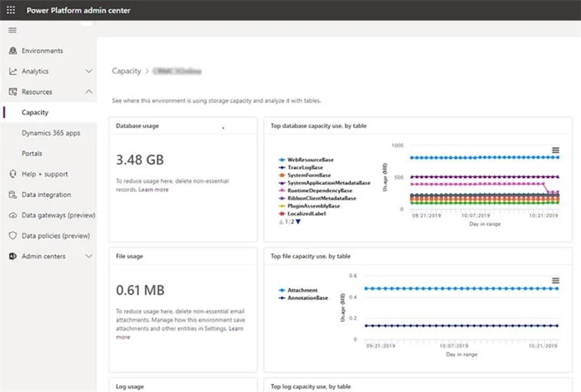Viewport: 581px width, 392px height.
Task: Toggle TraceLogBase legend series
Action: click(301, 168)
